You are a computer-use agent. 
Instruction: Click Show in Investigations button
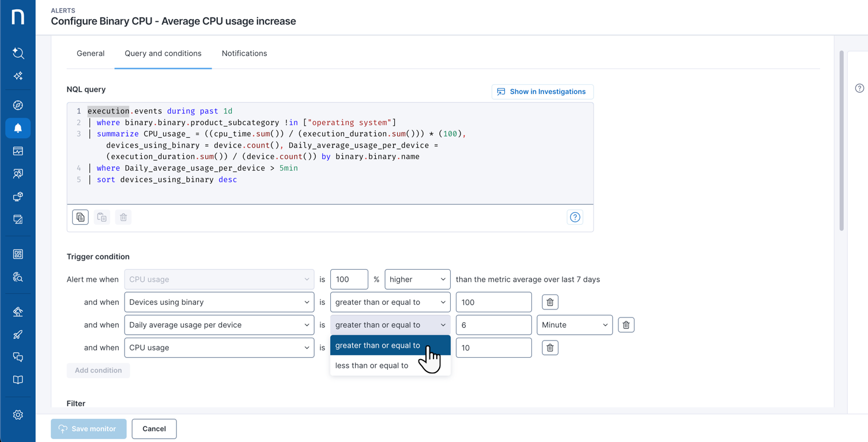(x=542, y=92)
